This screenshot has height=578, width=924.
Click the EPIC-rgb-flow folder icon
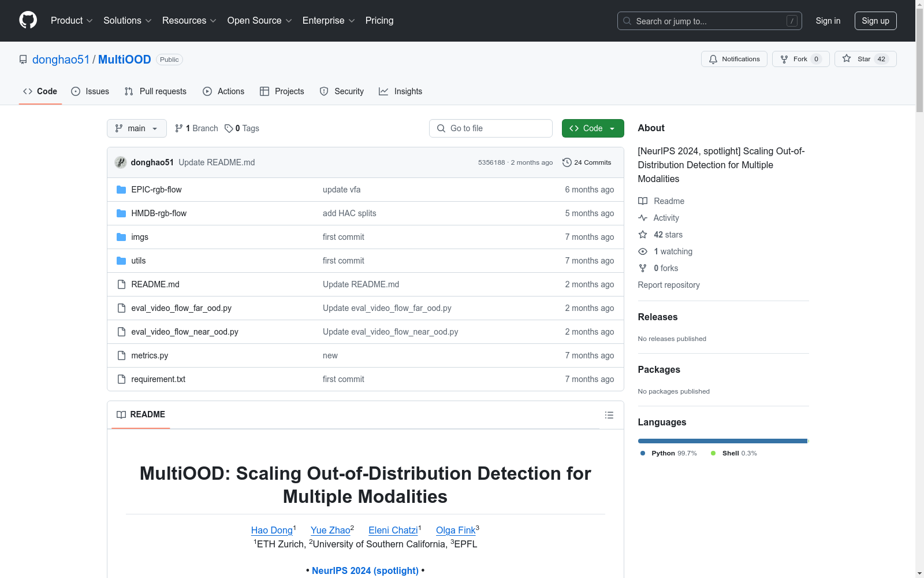tap(121, 190)
